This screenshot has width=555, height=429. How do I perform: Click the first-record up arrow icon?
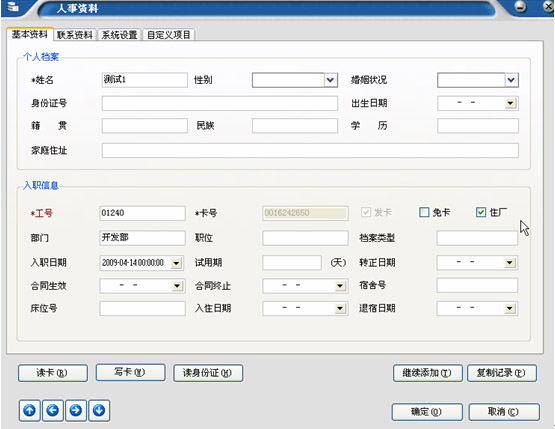tap(30, 411)
